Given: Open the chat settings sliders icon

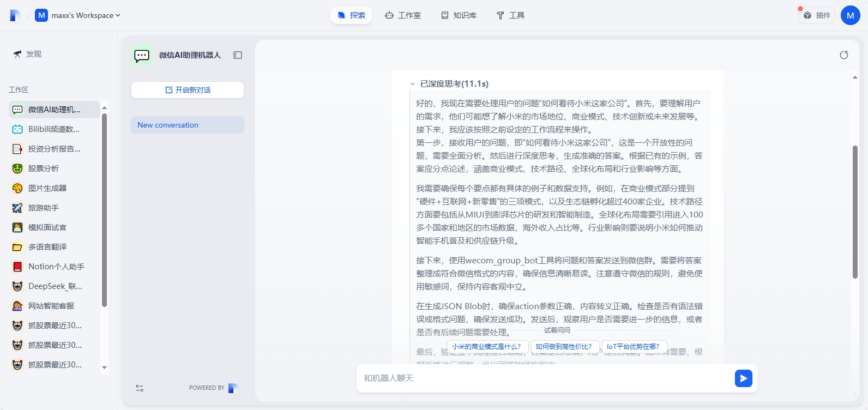Looking at the screenshot, I should click(140, 388).
